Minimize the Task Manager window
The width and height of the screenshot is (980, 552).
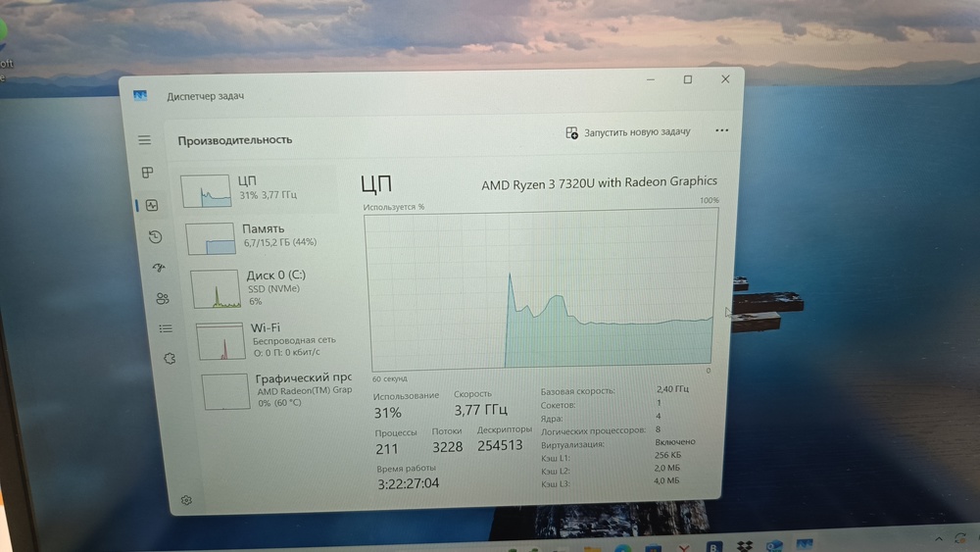click(651, 79)
